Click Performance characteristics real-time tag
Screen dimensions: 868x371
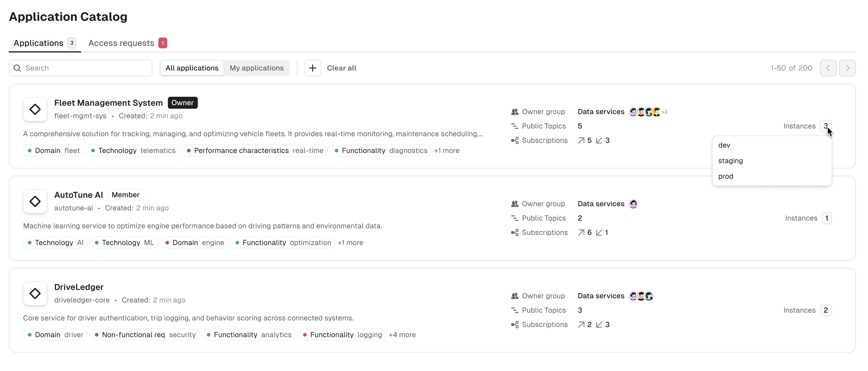[255, 150]
